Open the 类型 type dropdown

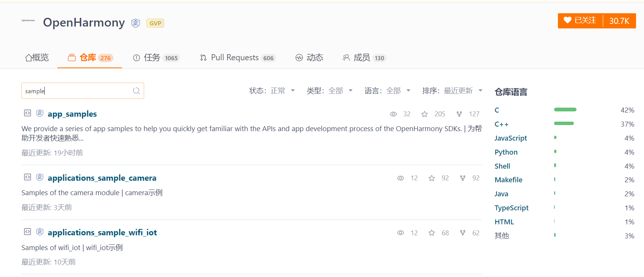330,91
